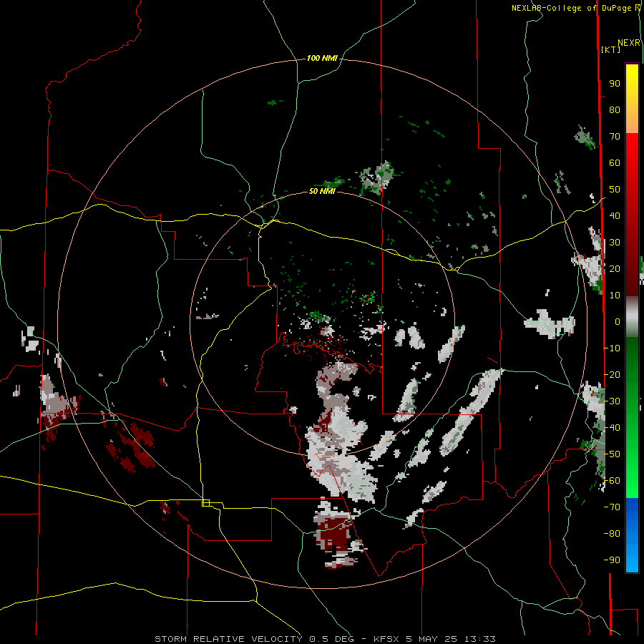Click the Storm Relative Velocity footer caption
This screenshot has height=644, width=644.
point(326,639)
